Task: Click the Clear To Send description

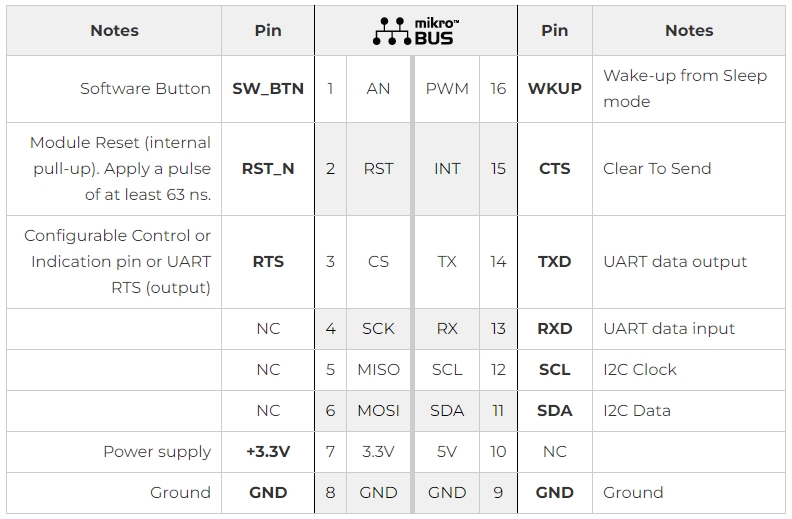Action: [x=657, y=168]
